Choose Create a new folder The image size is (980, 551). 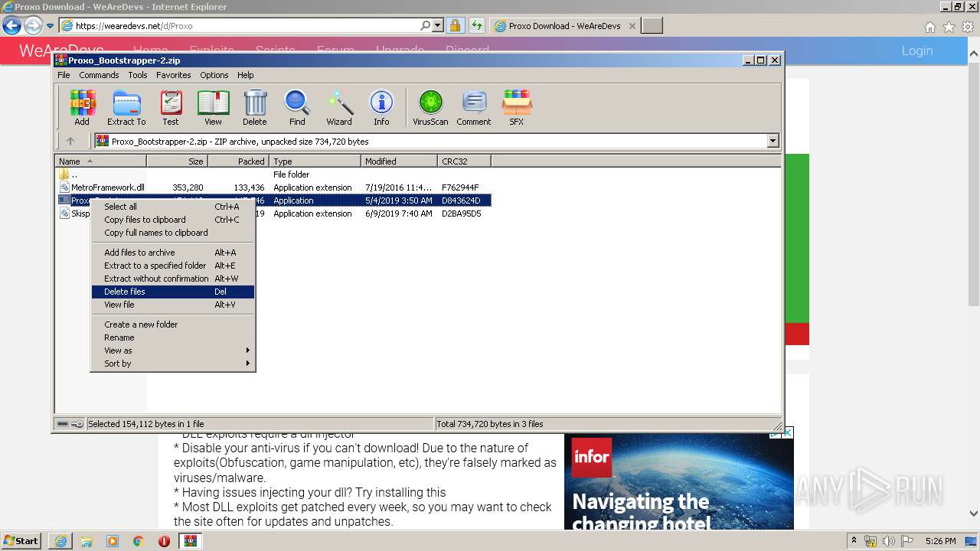coord(173,324)
